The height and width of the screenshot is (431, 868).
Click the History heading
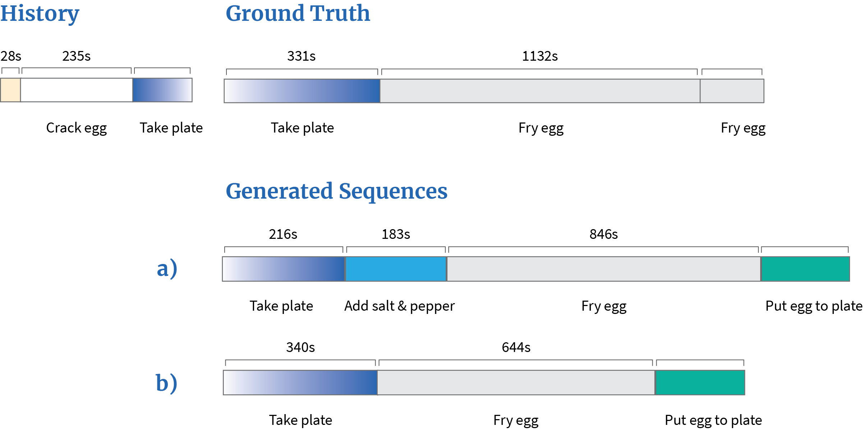click(40, 14)
